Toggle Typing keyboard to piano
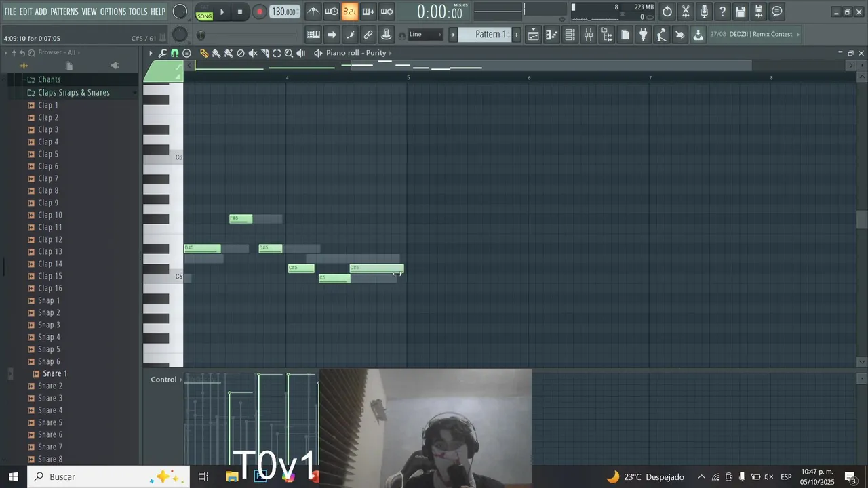 (313, 35)
